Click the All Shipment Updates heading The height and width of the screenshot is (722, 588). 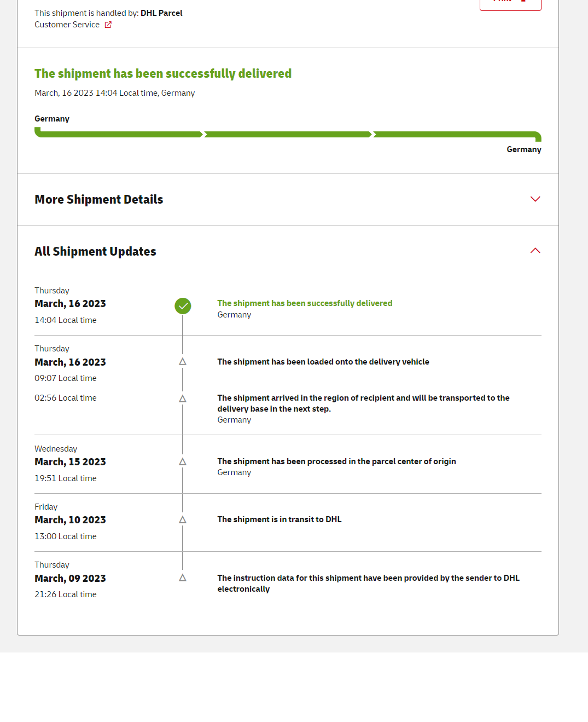click(x=95, y=252)
